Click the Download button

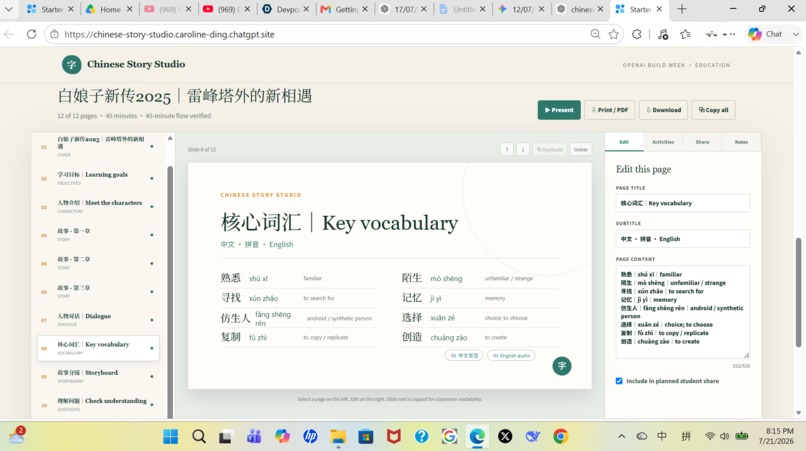coord(664,110)
